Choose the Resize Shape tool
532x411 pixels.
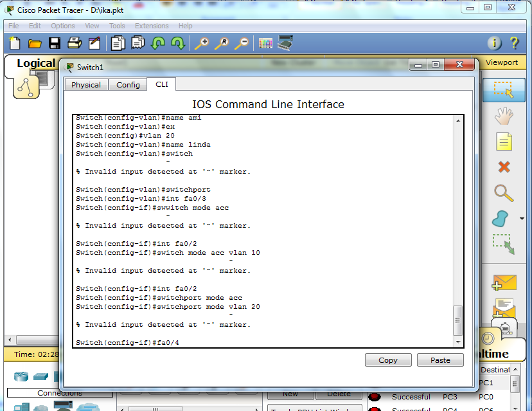[x=504, y=244]
